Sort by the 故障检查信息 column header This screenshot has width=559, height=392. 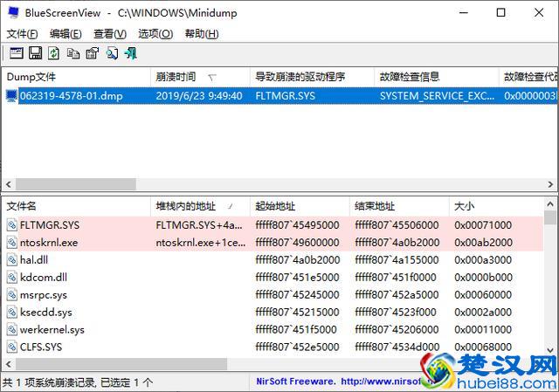(437, 77)
